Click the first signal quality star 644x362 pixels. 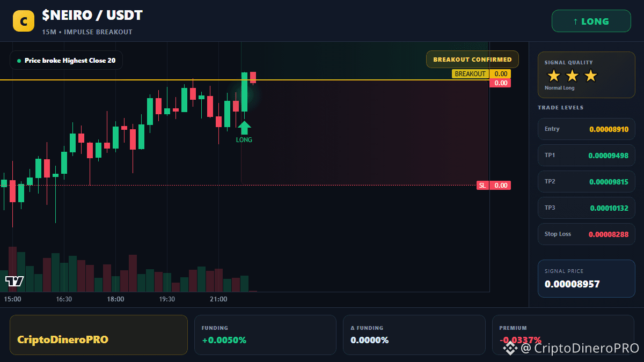coord(554,76)
